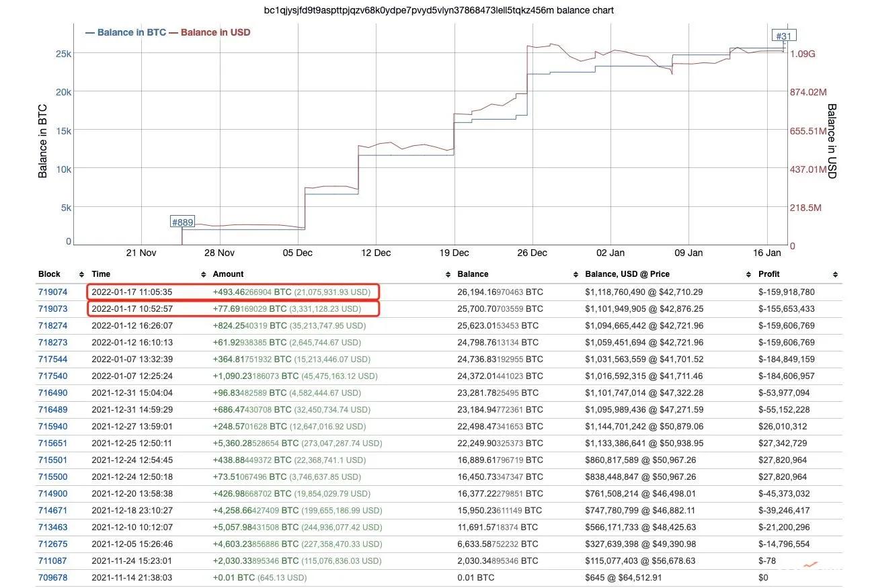This screenshot has width=870, height=588.
Task: Select the #31 chart annotation marker
Action: click(783, 36)
